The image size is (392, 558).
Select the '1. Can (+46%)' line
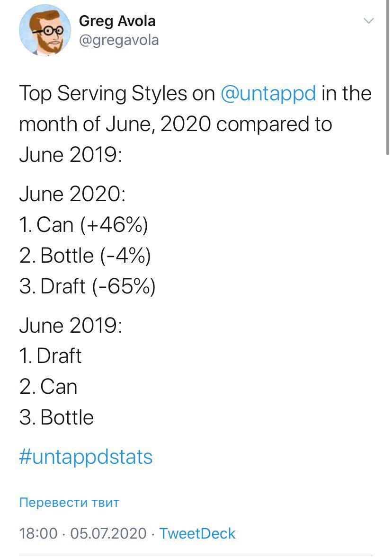(84, 225)
